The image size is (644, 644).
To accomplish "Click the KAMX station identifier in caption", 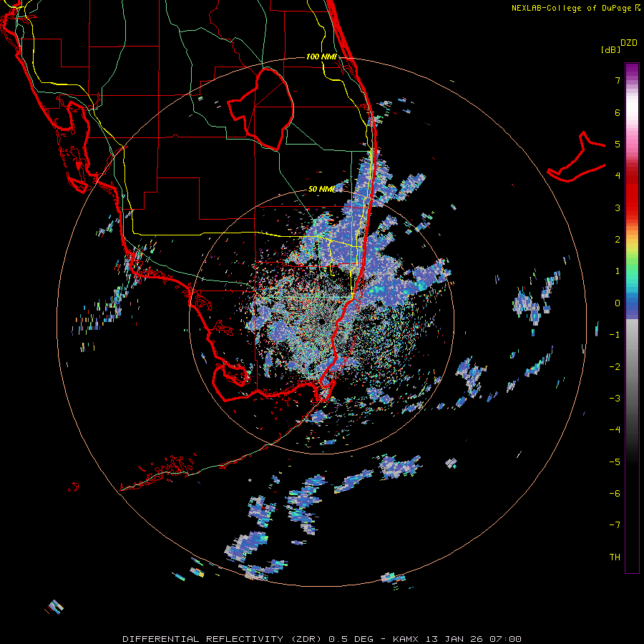I will [x=406, y=639].
